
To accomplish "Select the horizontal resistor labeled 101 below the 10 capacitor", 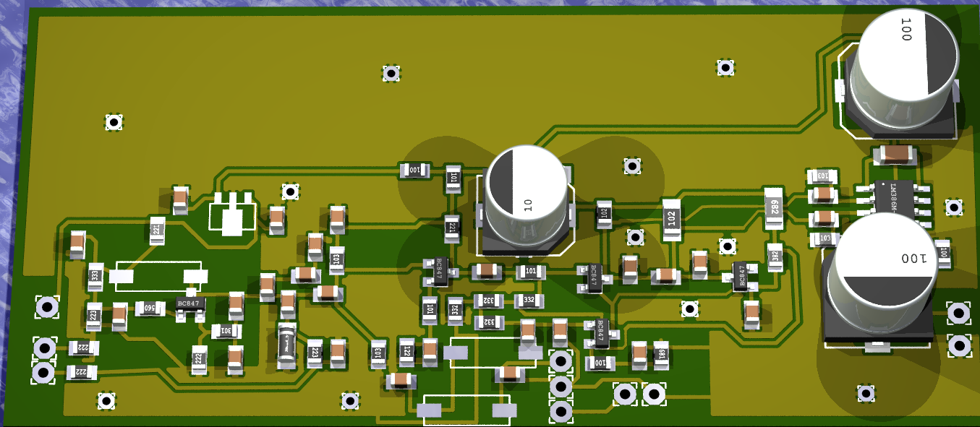I will tap(530, 272).
